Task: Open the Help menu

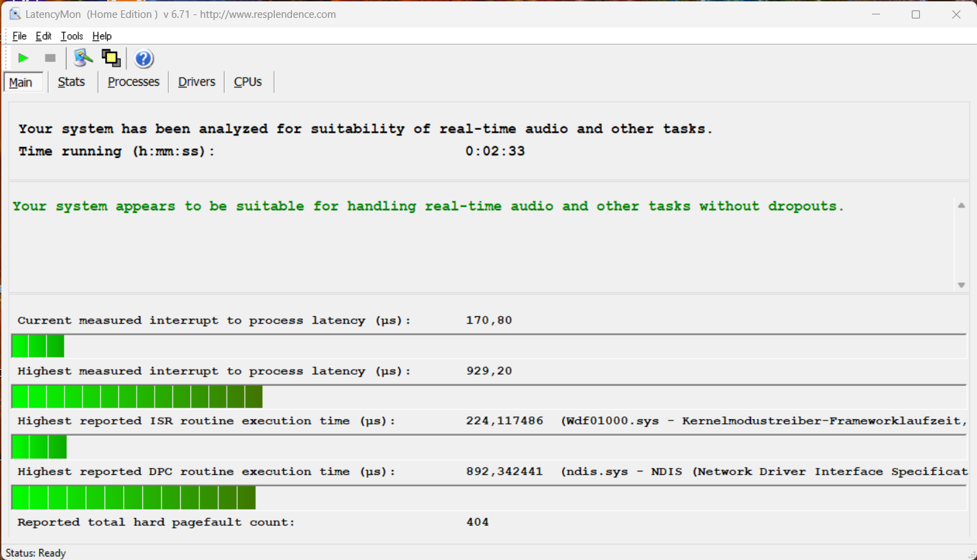Action: click(102, 36)
